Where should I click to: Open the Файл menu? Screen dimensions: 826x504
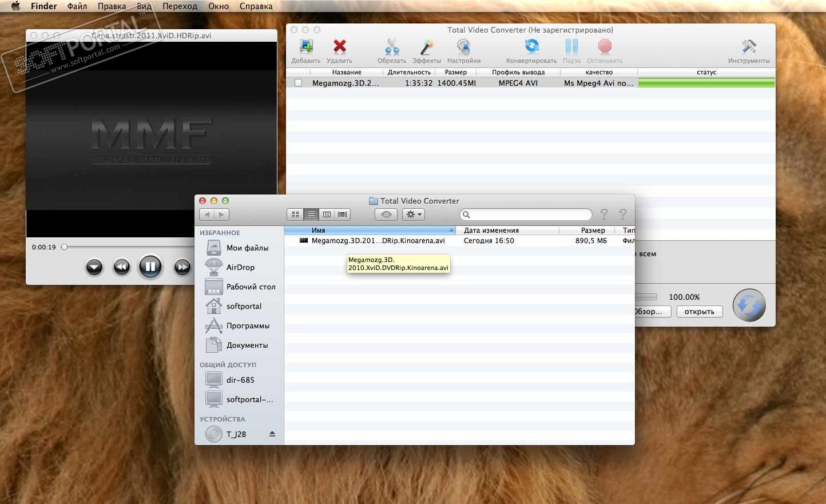pyautogui.click(x=77, y=6)
